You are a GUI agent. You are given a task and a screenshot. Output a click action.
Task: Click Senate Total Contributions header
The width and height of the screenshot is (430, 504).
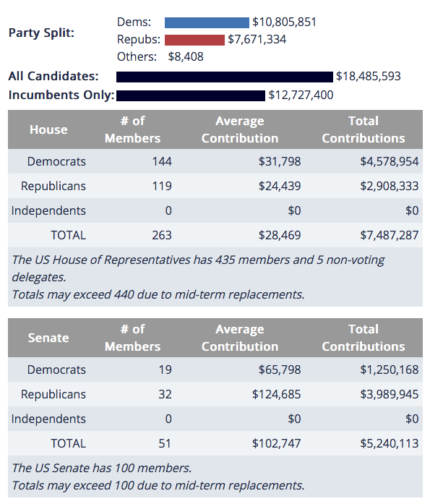(x=364, y=338)
